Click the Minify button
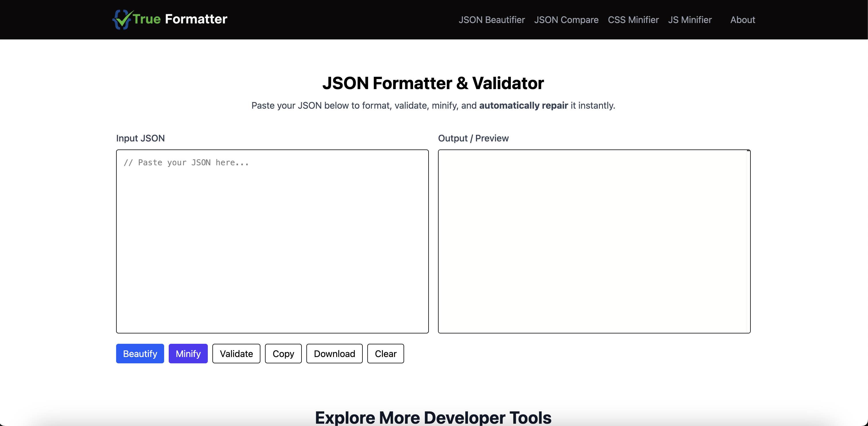Viewport: 868px width, 426px height. click(188, 354)
